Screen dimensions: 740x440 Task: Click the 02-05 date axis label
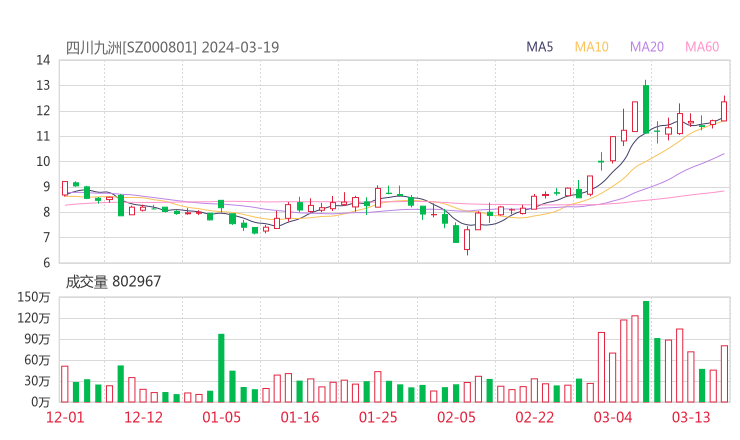coord(456,417)
